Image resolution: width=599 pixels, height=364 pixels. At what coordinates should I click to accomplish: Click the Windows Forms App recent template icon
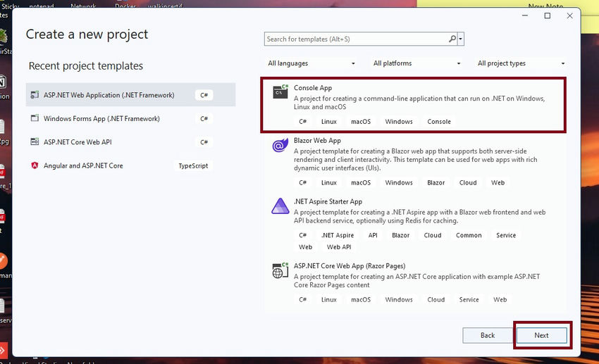(x=35, y=118)
